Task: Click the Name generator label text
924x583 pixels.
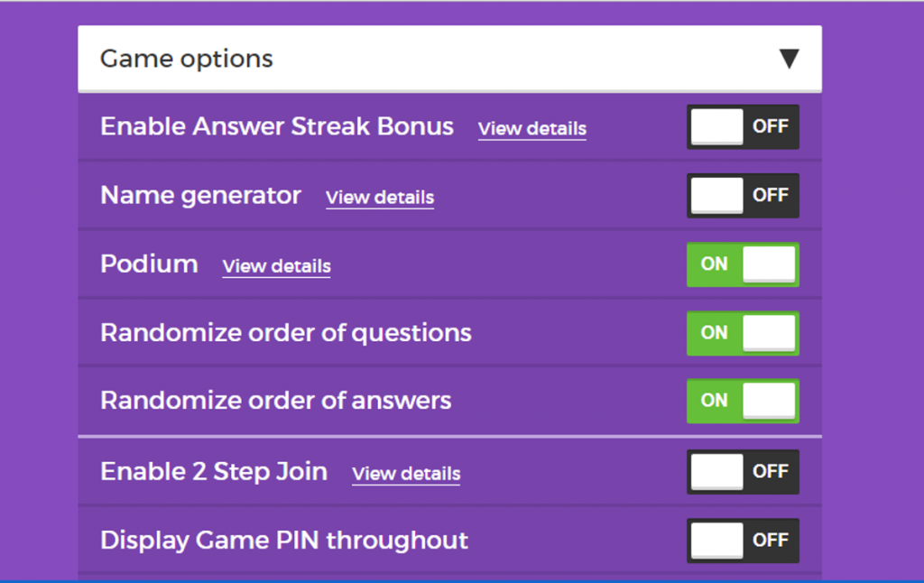Action: [x=200, y=195]
